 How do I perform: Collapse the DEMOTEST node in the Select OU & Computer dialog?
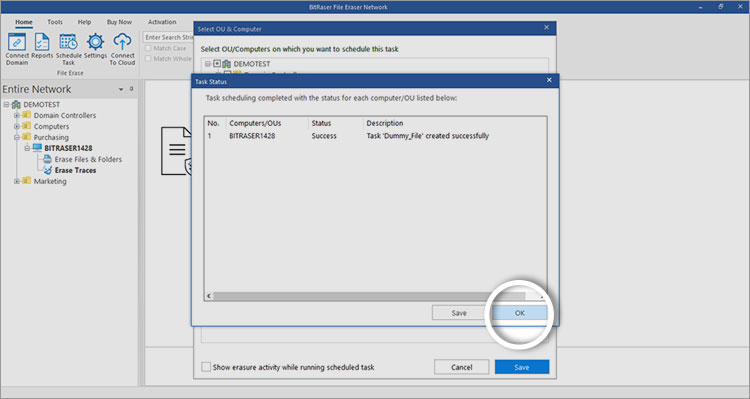[208, 64]
